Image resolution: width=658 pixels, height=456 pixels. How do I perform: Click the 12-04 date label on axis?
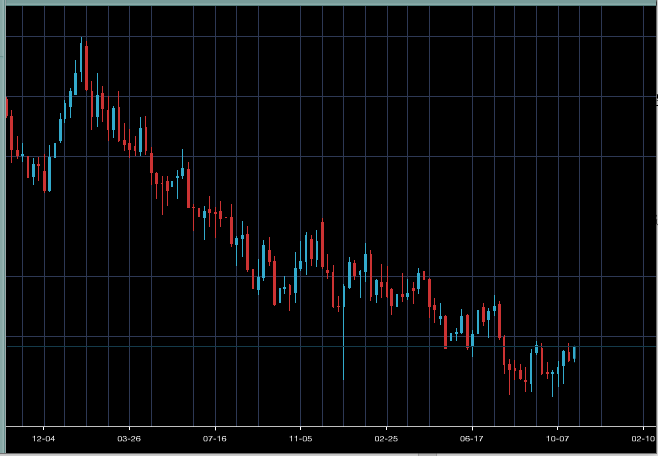44,439
